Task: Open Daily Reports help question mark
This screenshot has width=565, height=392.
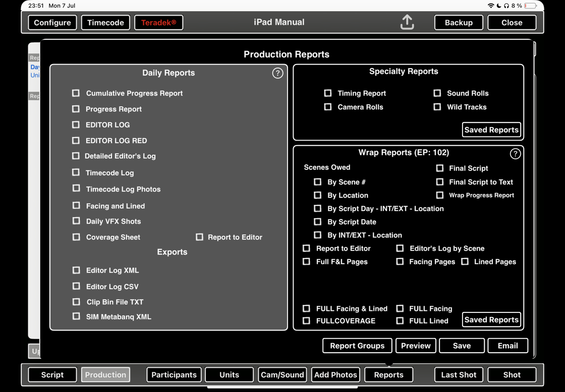Action: pos(277,73)
